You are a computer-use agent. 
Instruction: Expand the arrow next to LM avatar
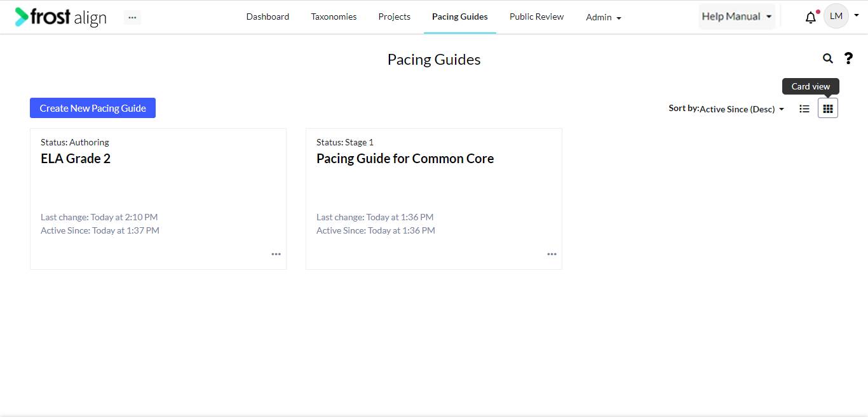click(x=856, y=16)
